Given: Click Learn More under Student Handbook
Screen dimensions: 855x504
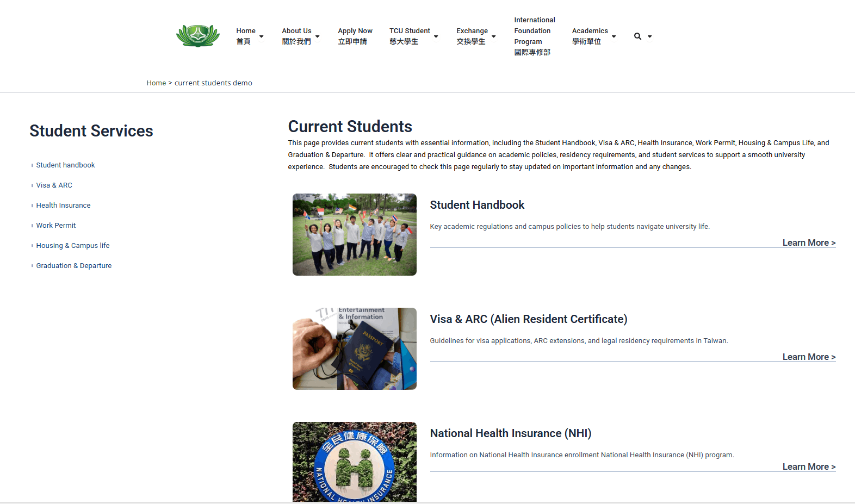Looking at the screenshot, I should pos(809,242).
